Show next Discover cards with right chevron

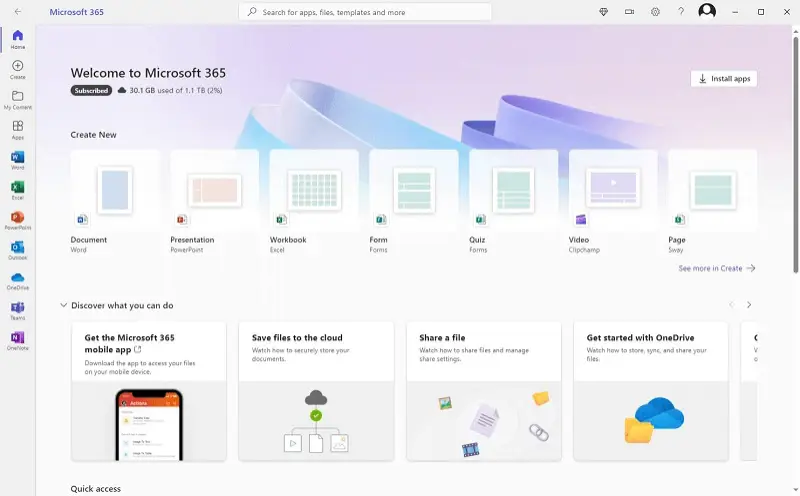click(749, 305)
